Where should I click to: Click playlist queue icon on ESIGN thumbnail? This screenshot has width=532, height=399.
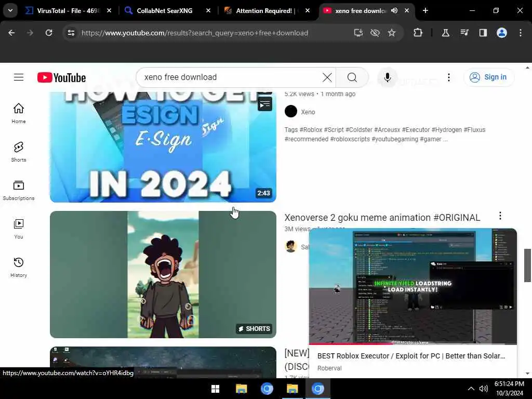point(264,104)
